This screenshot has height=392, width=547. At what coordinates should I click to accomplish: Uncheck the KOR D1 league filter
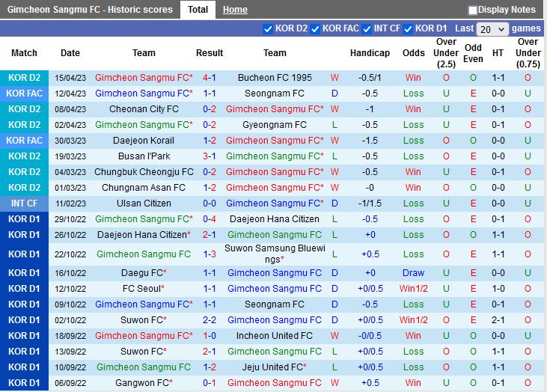[x=408, y=28]
